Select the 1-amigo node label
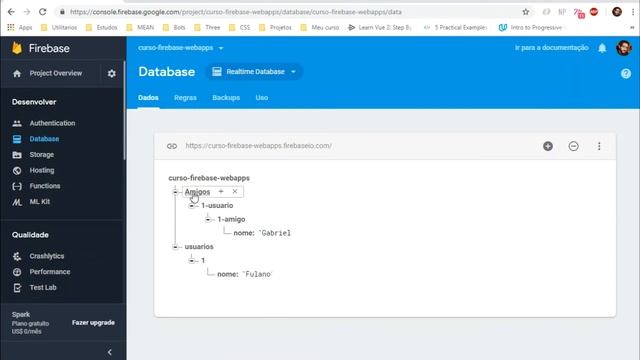Viewport: 640px width, 360px height. coord(231,219)
